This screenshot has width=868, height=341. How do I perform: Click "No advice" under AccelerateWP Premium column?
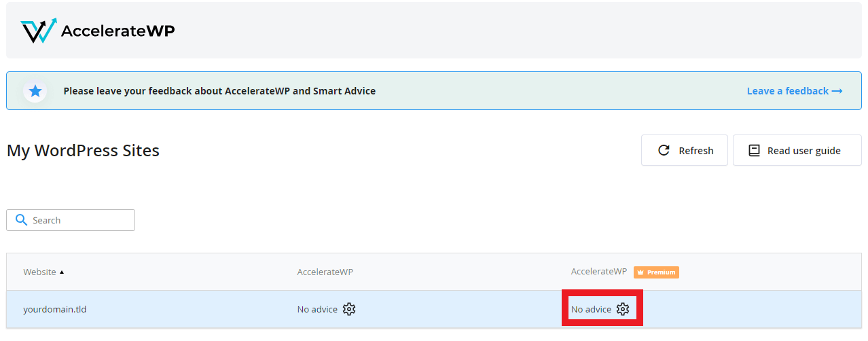point(591,309)
